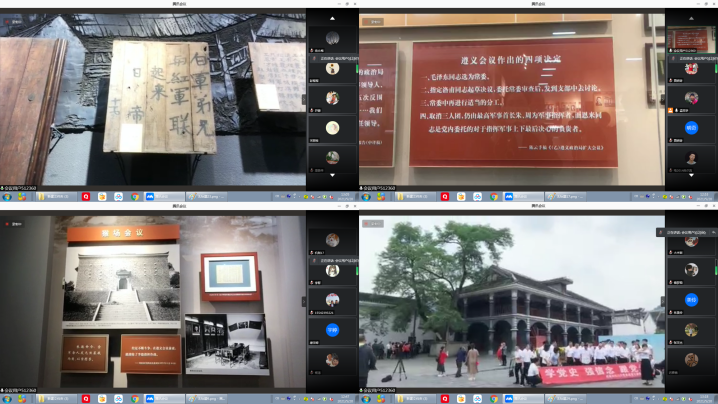Open Windows Start button in top-left screenshot

[x=6, y=197]
